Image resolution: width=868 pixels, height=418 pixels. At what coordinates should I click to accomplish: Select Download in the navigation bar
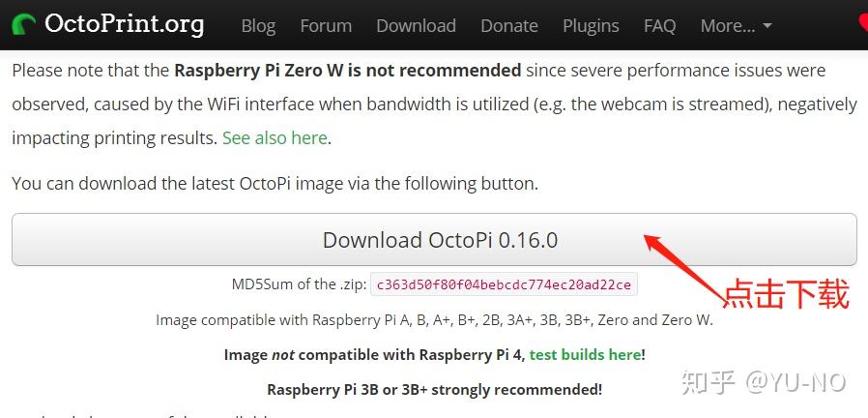tap(416, 26)
